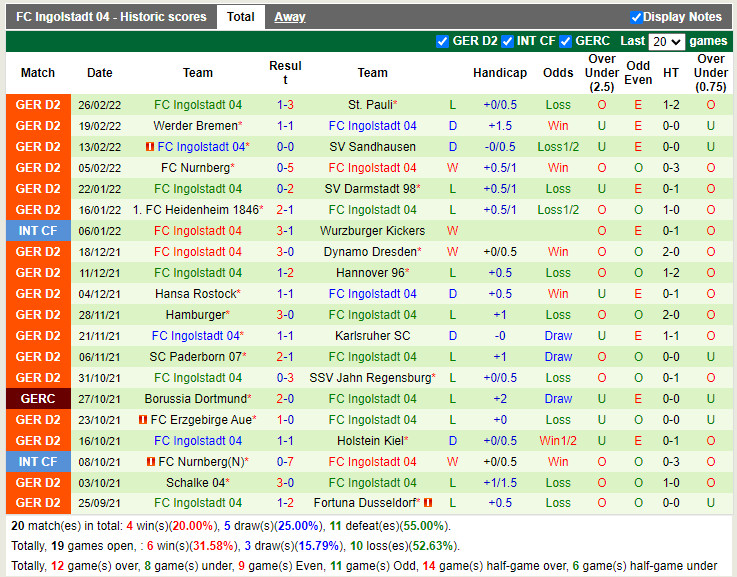Click the Hansa Rostock team name

pos(196,294)
